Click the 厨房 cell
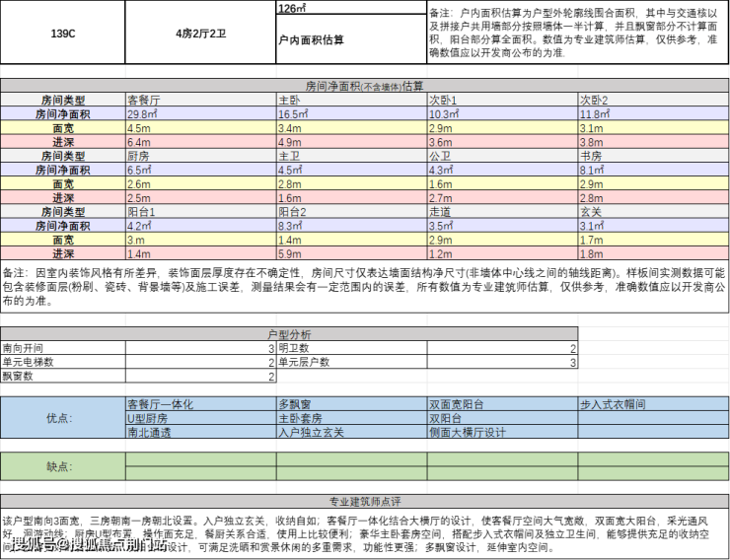Image resolution: width=730 pixels, height=560 pixels. 201,156
